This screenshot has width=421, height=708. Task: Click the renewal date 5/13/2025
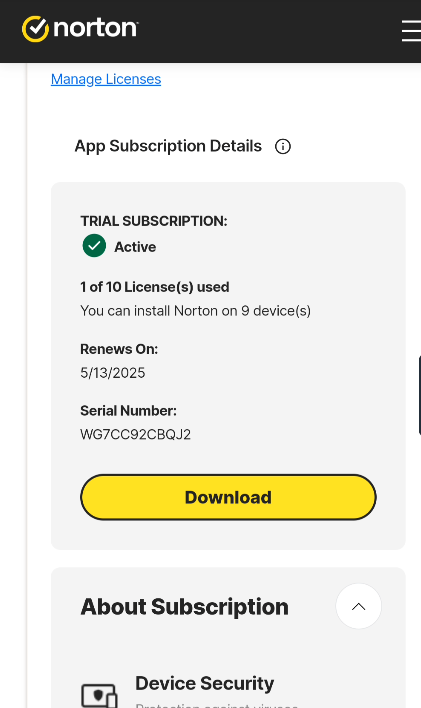point(112,373)
